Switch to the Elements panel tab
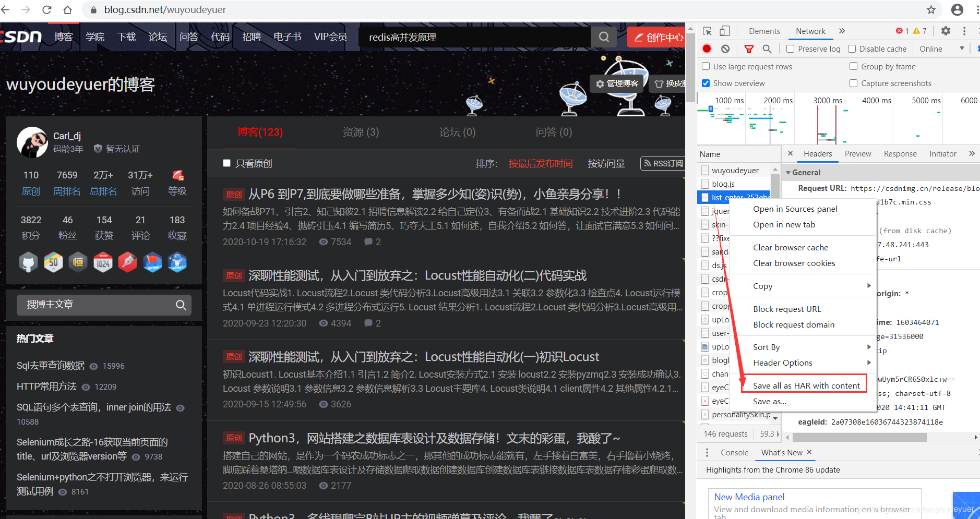980x519 pixels. [764, 31]
